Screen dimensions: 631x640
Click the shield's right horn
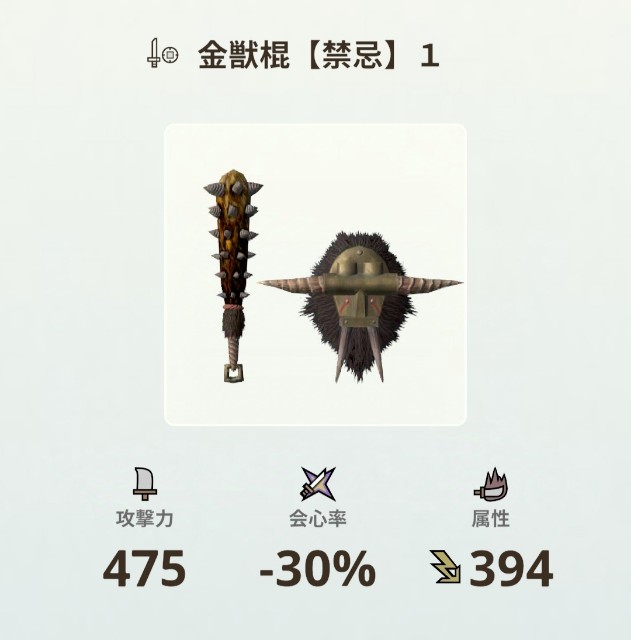coord(431,283)
